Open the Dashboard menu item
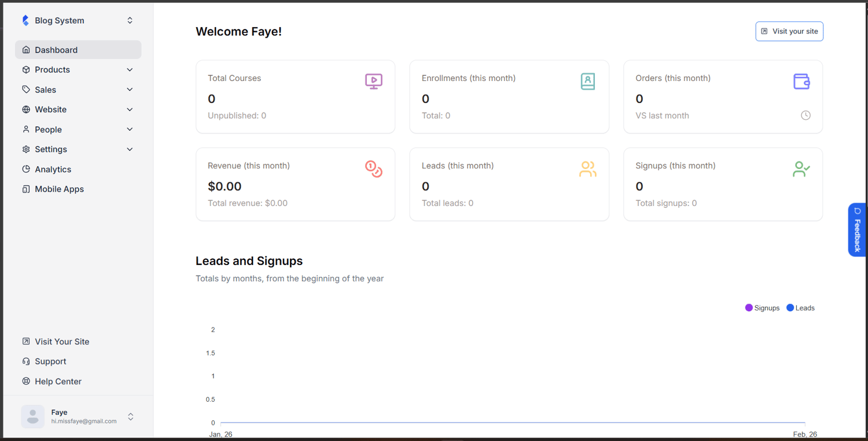This screenshot has width=868, height=441. (78, 50)
